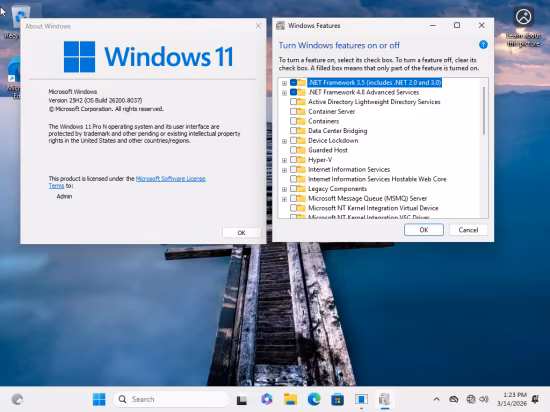Switch to Windows Features taskbar icon
This screenshot has height=412, width=550.
385,399
